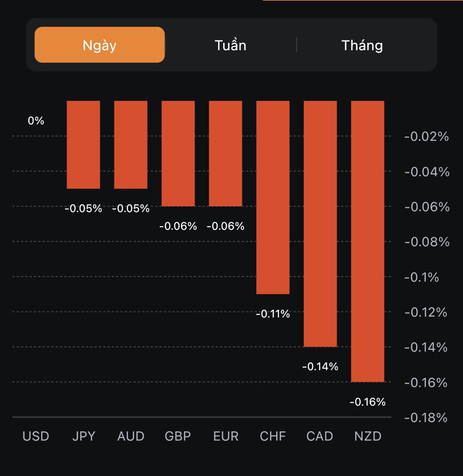Click the -0.11% value under CHF bar

pyautogui.click(x=273, y=314)
